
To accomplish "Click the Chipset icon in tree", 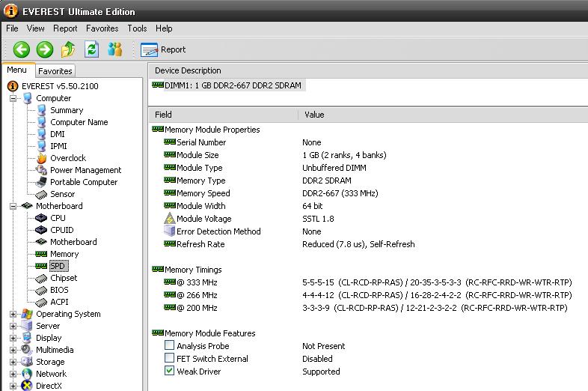I will tap(41, 279).
